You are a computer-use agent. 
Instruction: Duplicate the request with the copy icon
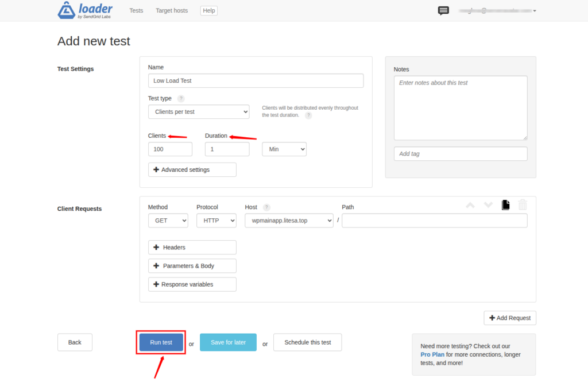coord(505,205)
